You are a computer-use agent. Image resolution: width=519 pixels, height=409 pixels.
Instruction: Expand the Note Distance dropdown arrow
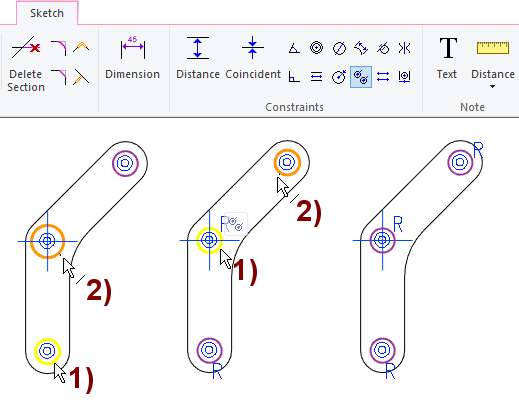492,87
